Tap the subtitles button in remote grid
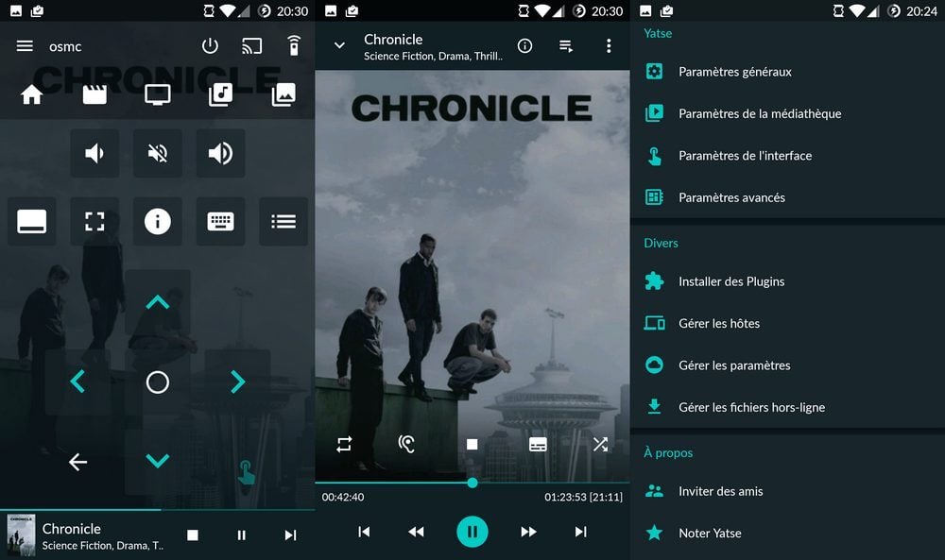 [31, 221]
